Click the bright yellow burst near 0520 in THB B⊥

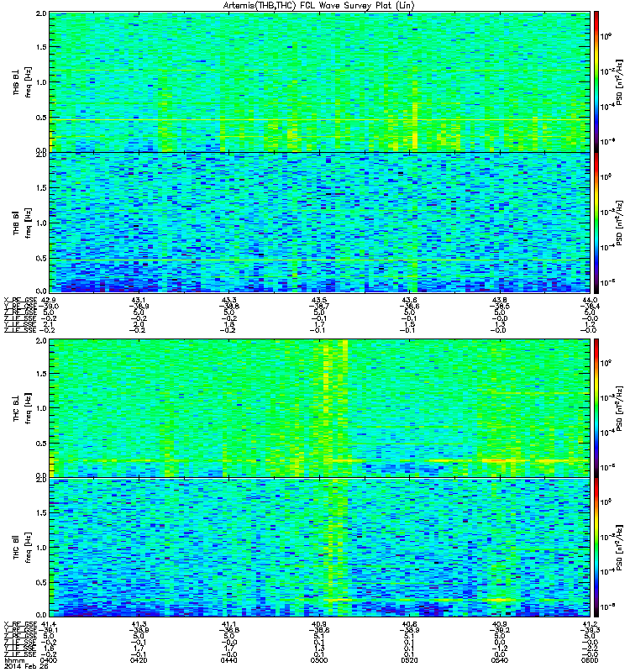coord(415,129)
